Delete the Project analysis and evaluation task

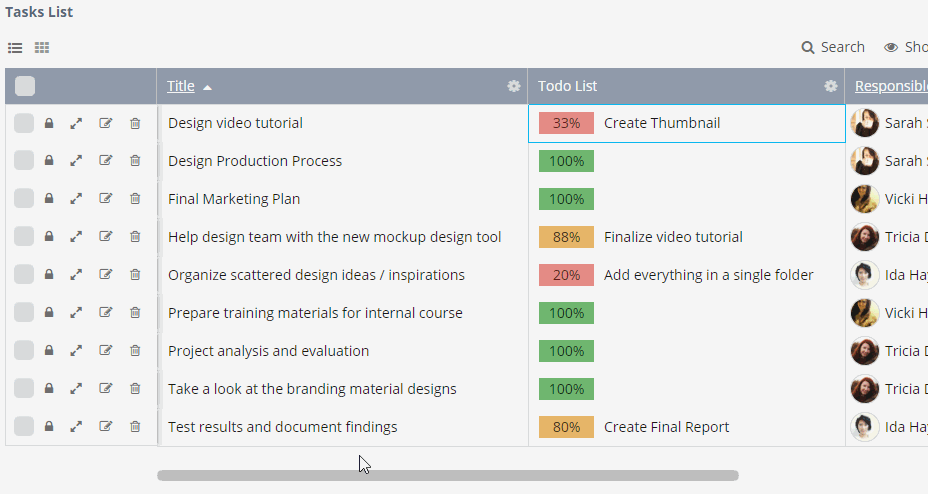pos(135,351)
